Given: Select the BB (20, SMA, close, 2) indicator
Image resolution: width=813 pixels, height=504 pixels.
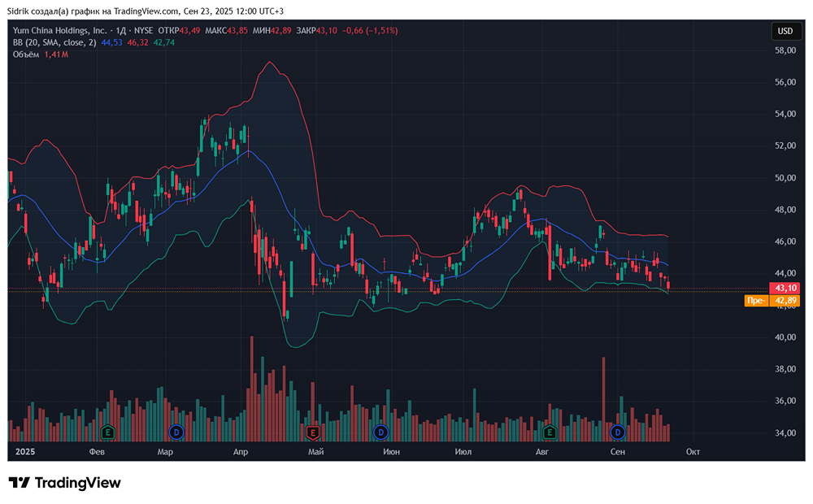Looking at the screenshot, I should pyautogui.click(x=54, y=42).
